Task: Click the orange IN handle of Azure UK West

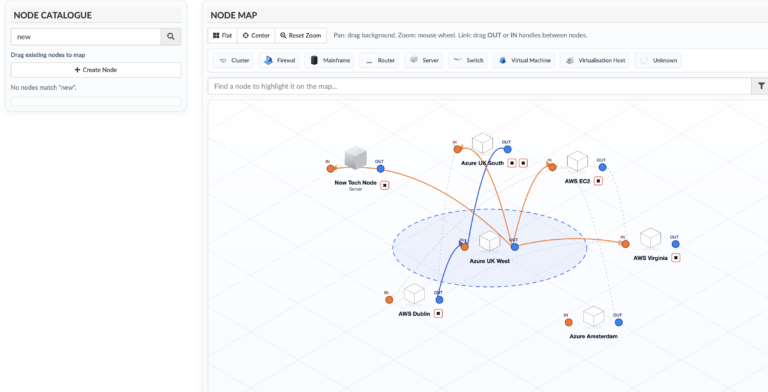Action: [464, 247]
